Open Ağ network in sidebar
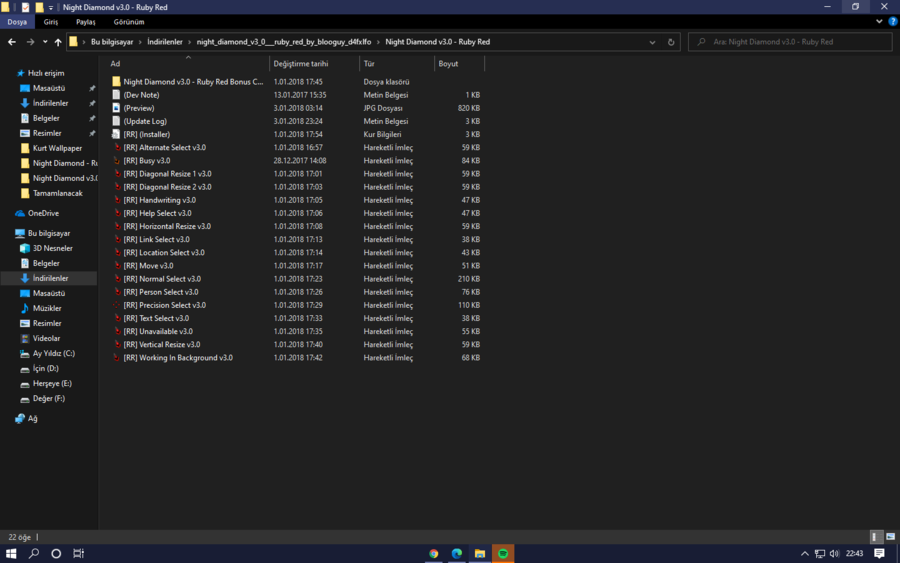The image size is (900, 563). pyautogui.click(x=32, y=418)
